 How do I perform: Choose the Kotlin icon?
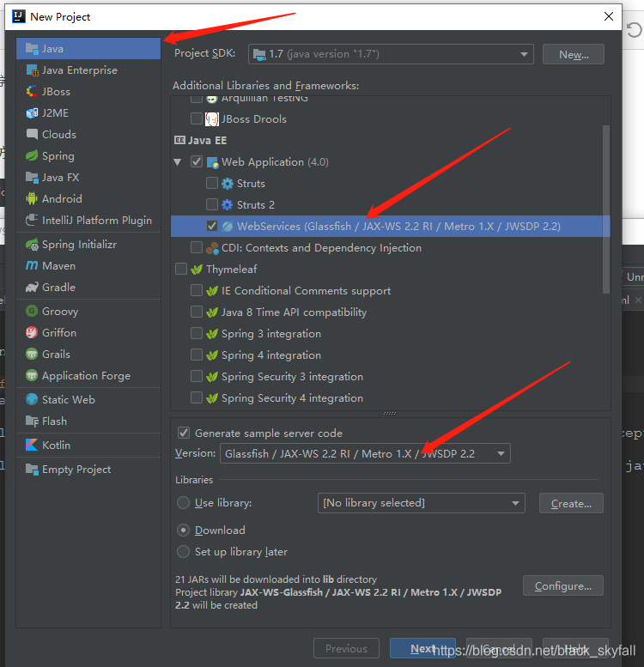tap(32, 445)
